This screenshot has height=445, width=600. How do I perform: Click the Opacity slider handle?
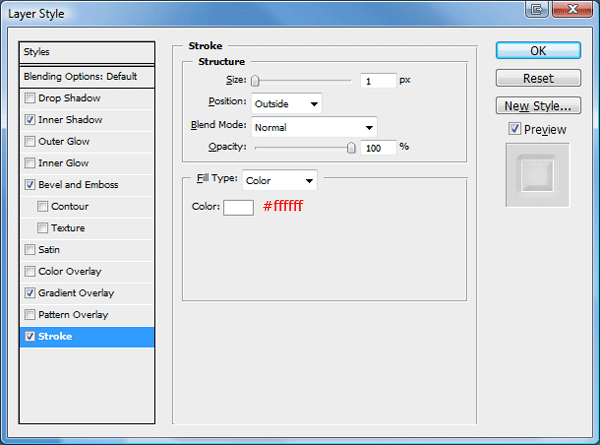tap(351, 148)
